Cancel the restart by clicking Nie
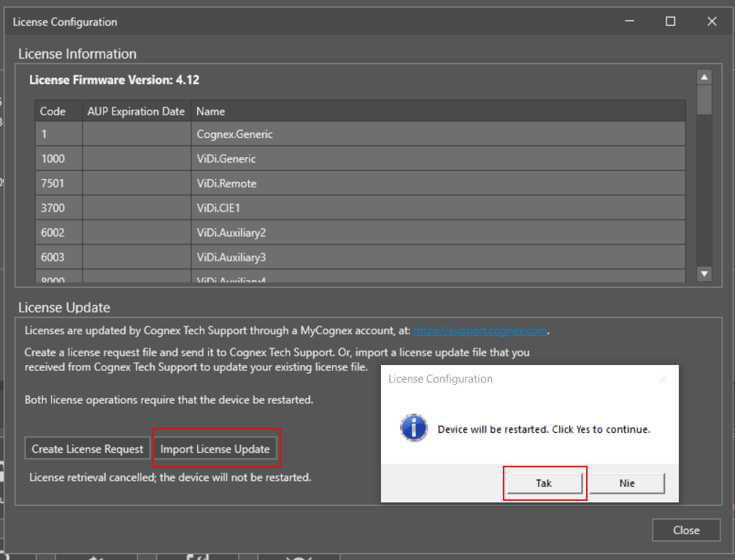Image resolution: width=735 pixels, height=560 pixels. tap(626, 483)
